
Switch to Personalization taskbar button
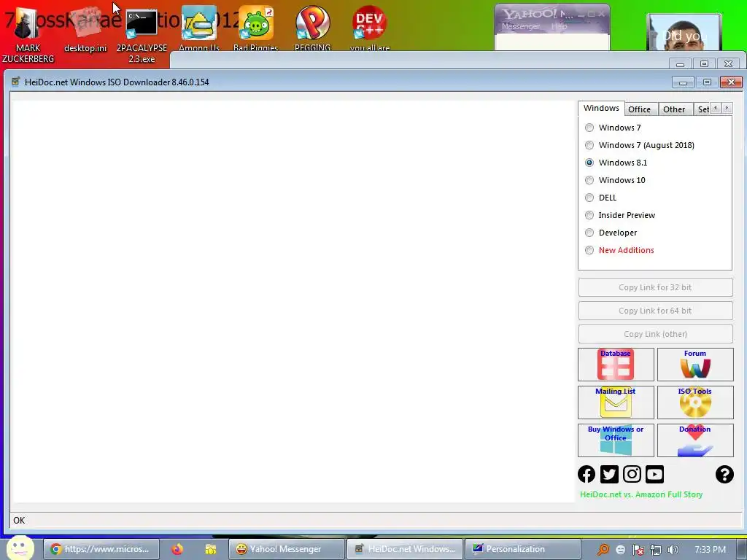tap(522, 549)
